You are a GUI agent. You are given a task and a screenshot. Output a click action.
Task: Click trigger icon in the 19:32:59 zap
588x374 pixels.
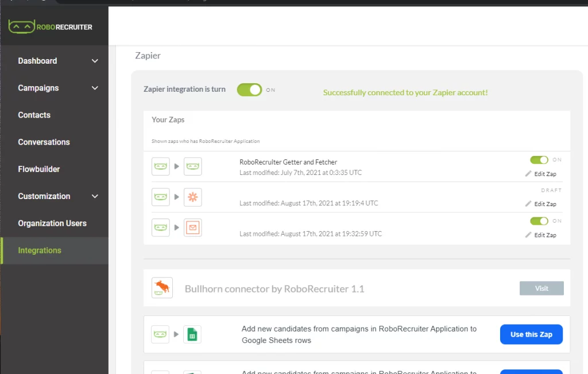(x=161, y=228)
